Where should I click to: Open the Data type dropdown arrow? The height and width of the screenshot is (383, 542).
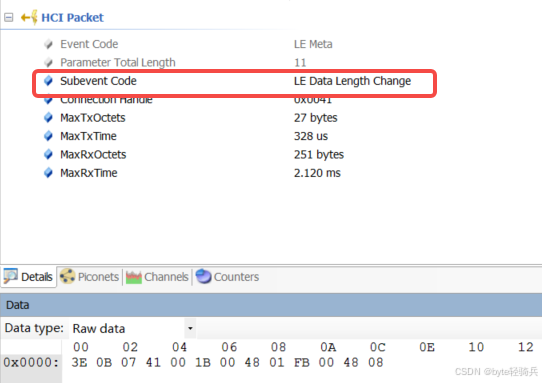pyautogui.click(x=190, y=328)
